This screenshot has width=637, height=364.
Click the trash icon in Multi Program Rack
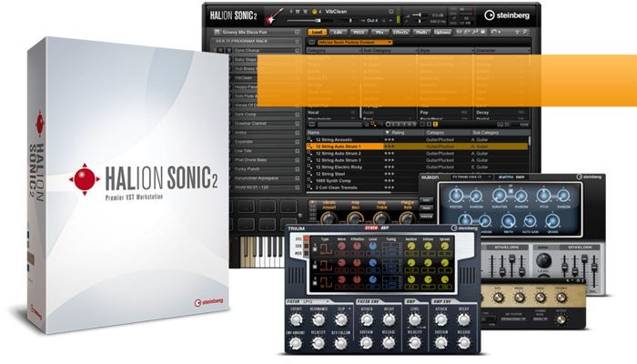[297, 41]
